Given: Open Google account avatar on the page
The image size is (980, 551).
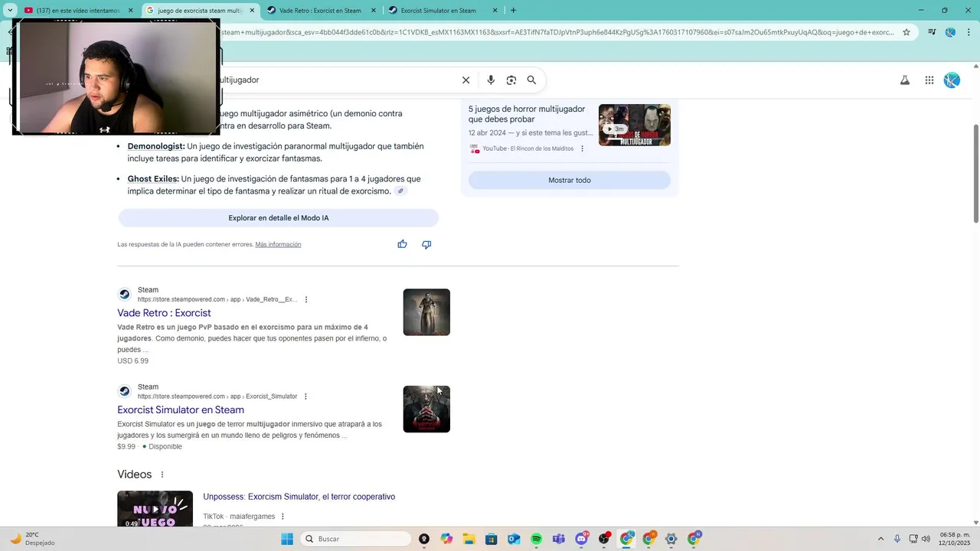Looking at the screenshot, I should 952,80.
